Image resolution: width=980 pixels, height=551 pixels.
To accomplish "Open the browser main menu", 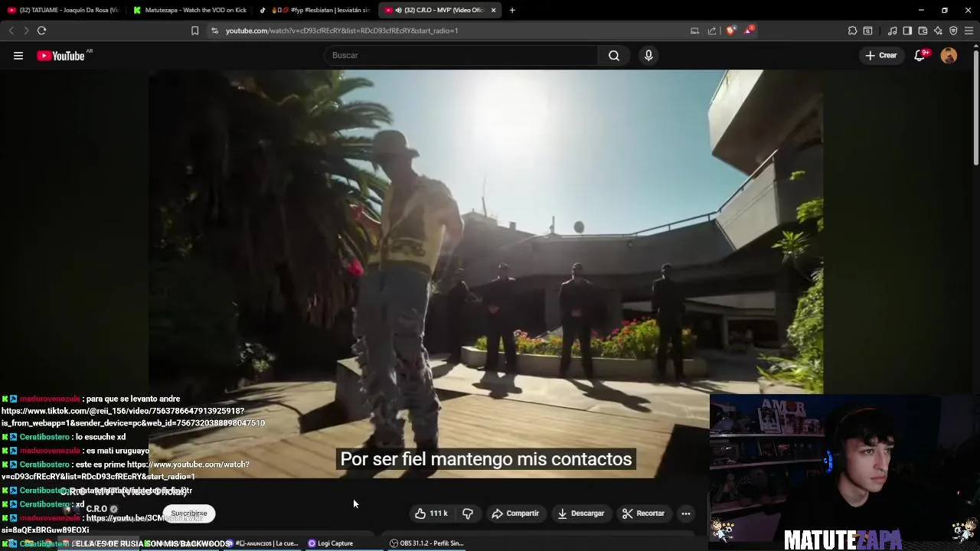I will [x=969, y=31].
